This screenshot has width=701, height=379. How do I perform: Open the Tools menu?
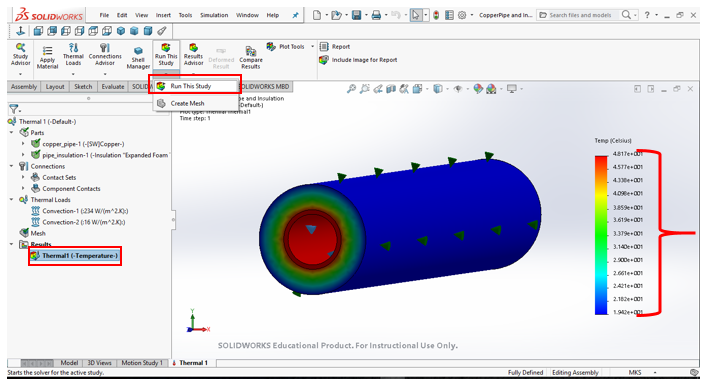(x=186, y=15)
